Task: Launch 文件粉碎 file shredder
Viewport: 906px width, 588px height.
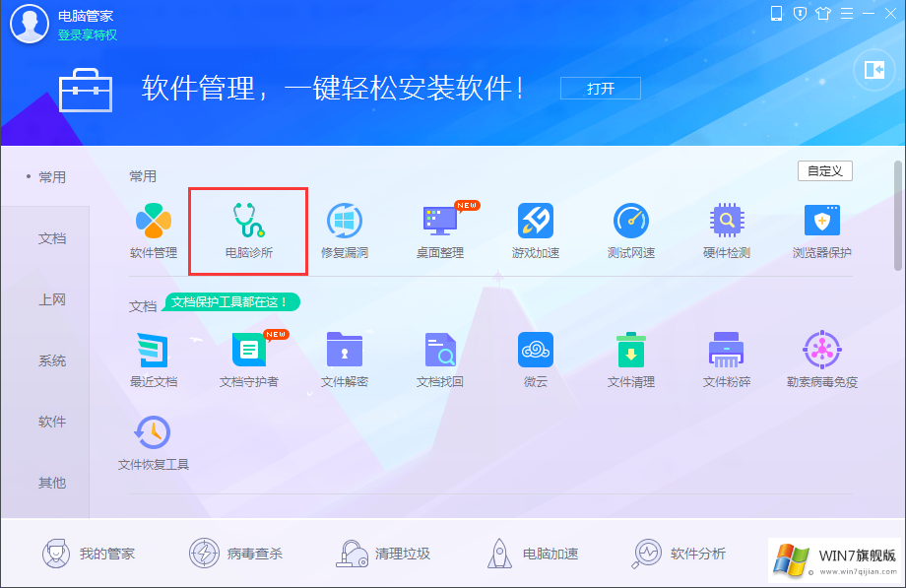Action: coord(727,359)
